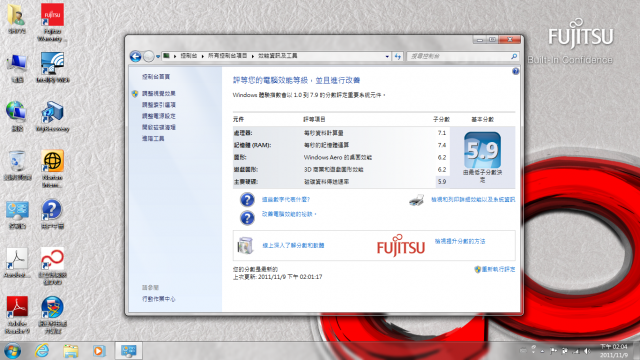Select Recycle Bin on desktop
This screenshot has height=360, width=640.
pyautogui.click(x=17, y=165)
